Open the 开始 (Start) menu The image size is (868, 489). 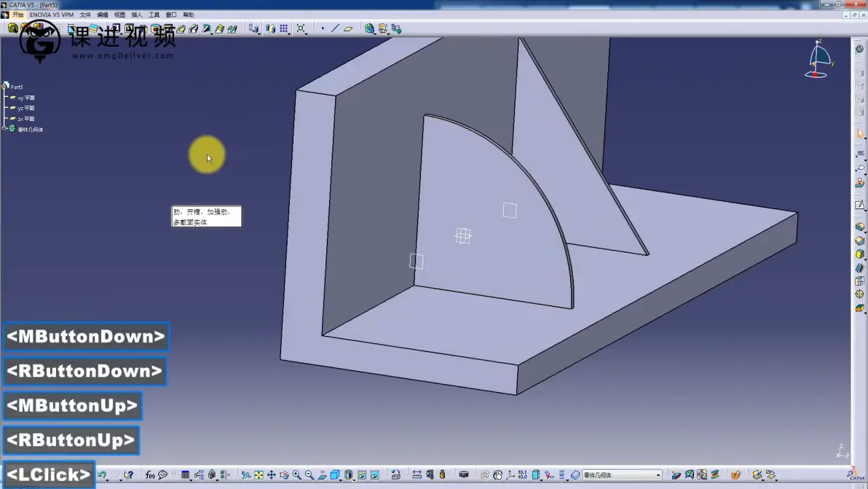point(17,15)
